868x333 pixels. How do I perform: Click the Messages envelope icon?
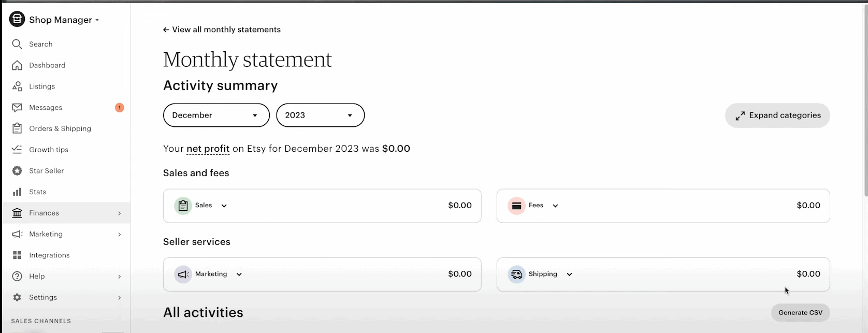pos(17,107)
